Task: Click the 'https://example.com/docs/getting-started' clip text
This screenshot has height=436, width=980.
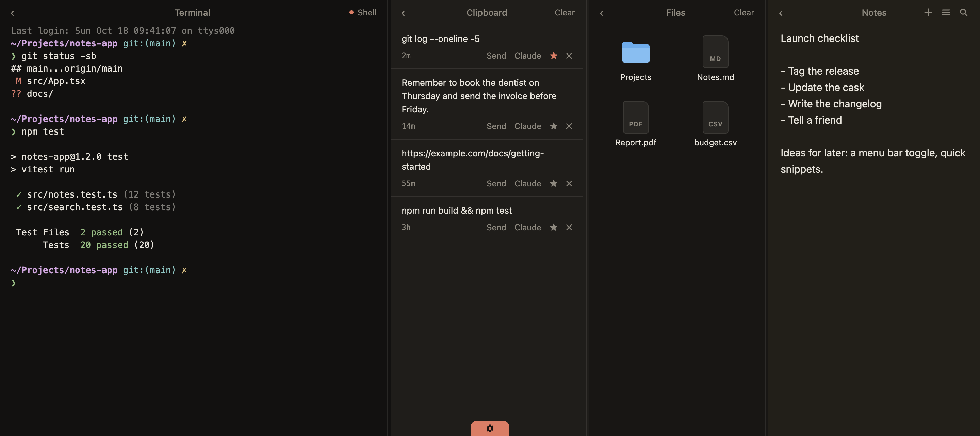Action: 473,160
